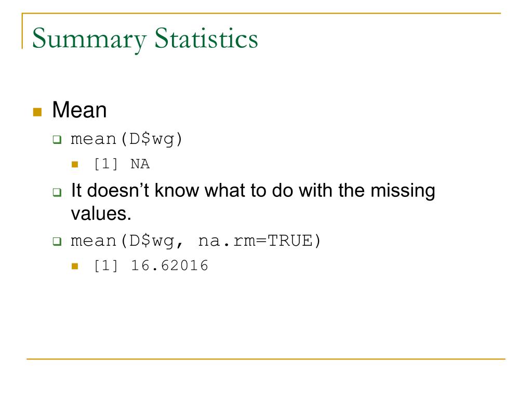Click the NA value in output
Viewport: 532px width, 399px height.
(140, 164)
